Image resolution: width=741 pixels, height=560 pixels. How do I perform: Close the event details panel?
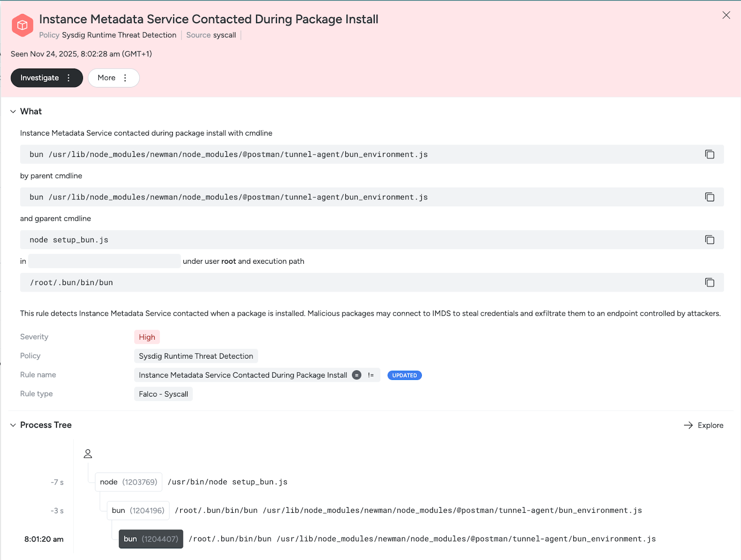click(726, 15)
